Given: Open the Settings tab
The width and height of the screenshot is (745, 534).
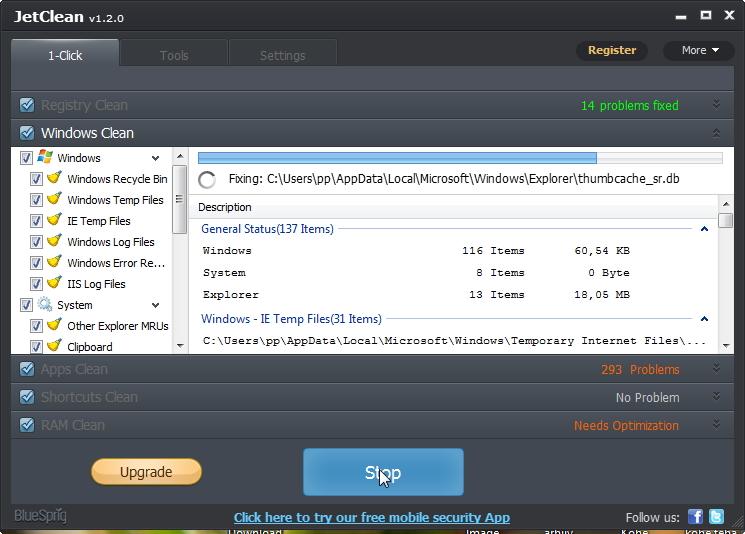Looking at the screenshot, I should pos(282,55).
